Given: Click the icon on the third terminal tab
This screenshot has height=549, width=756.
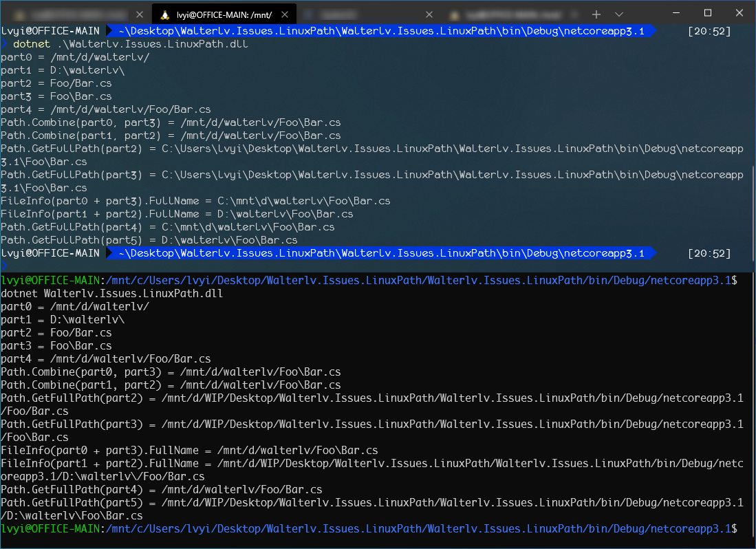Looking at the screenshot, I should 312,13.
